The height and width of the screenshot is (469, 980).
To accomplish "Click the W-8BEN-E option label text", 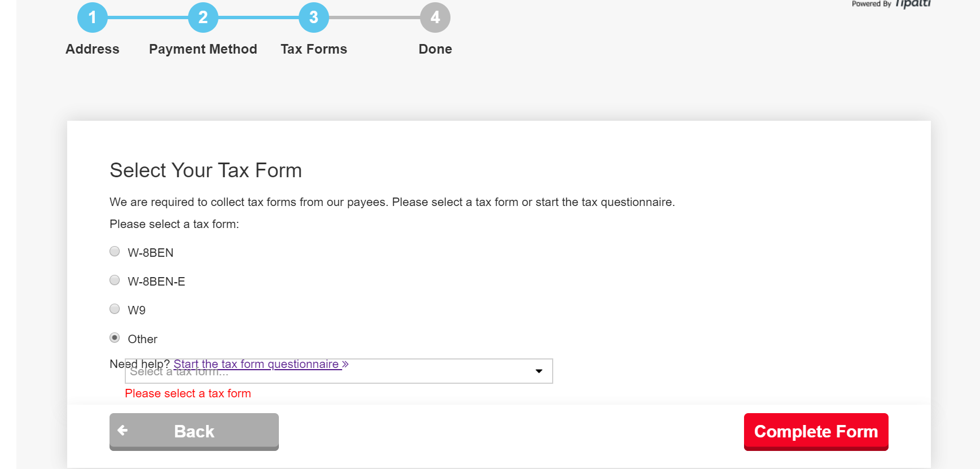I will pyautogui.click(x=156, y=282).
